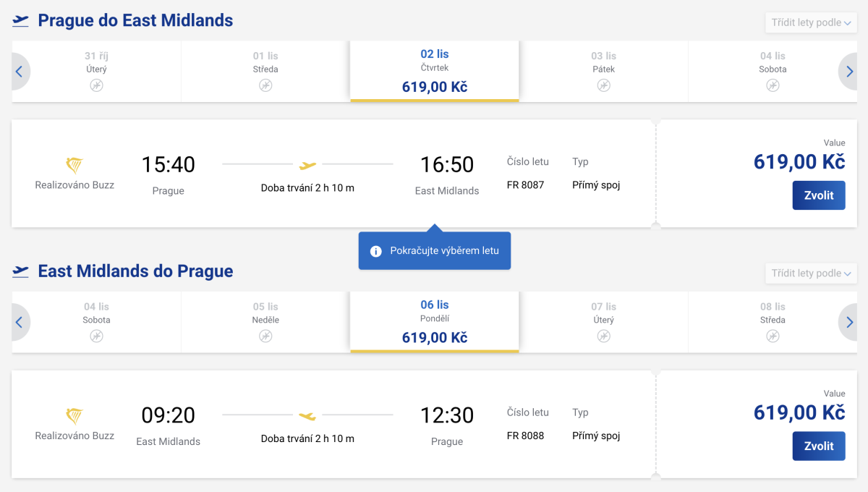Image resolution: width=868 pixels, height=492 pixels.
Task: Click no-flight icon under 01 lis Středa
Action: click(265, 85)
